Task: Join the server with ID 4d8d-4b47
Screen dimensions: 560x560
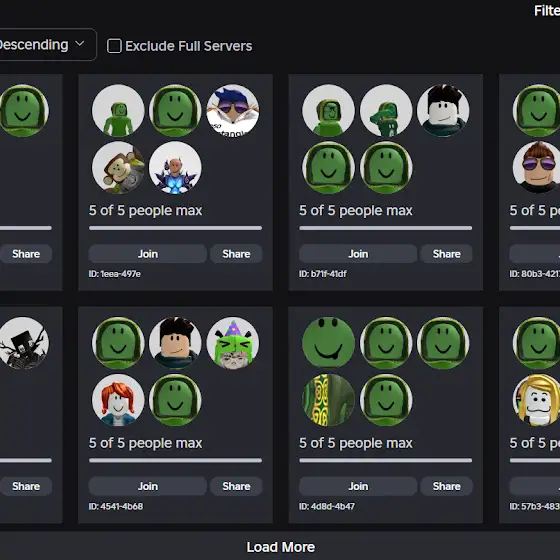Action: [358, 486]
